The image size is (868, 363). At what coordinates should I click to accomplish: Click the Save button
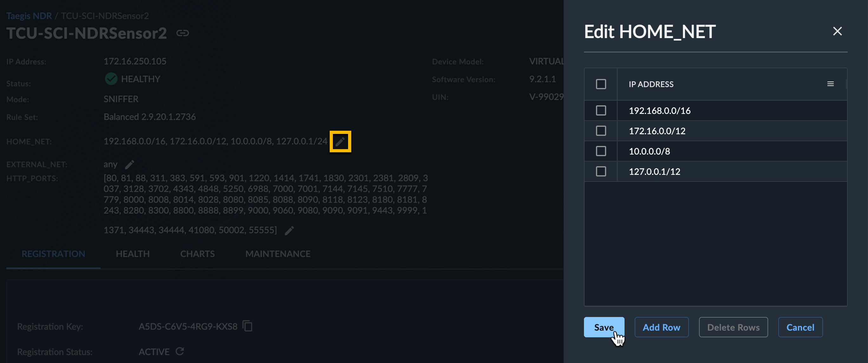604,327
